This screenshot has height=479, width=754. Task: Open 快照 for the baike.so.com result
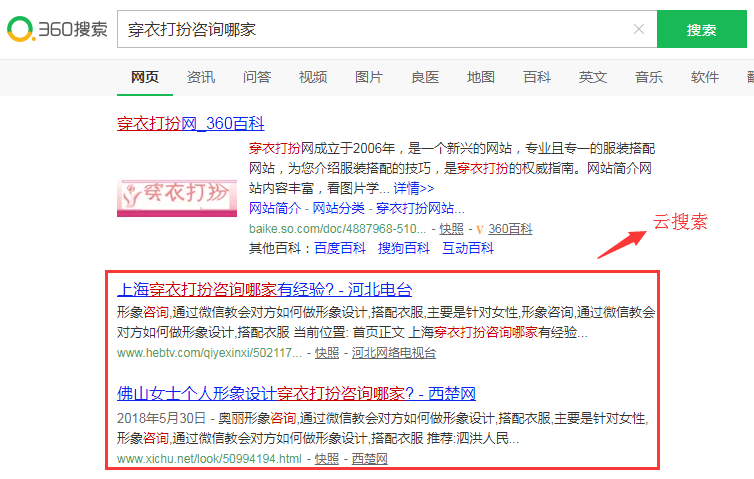(x=451, y=229)
